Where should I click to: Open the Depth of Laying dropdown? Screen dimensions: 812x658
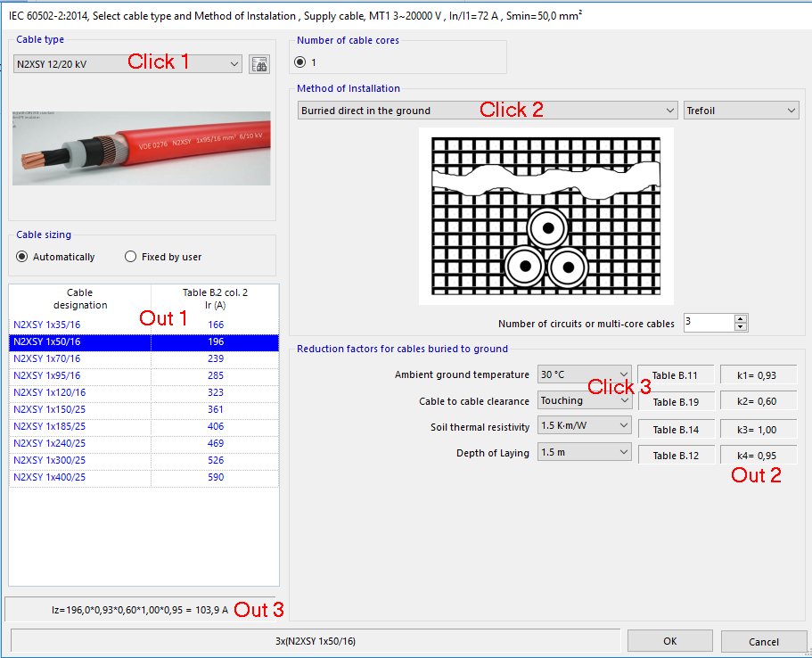585,453
